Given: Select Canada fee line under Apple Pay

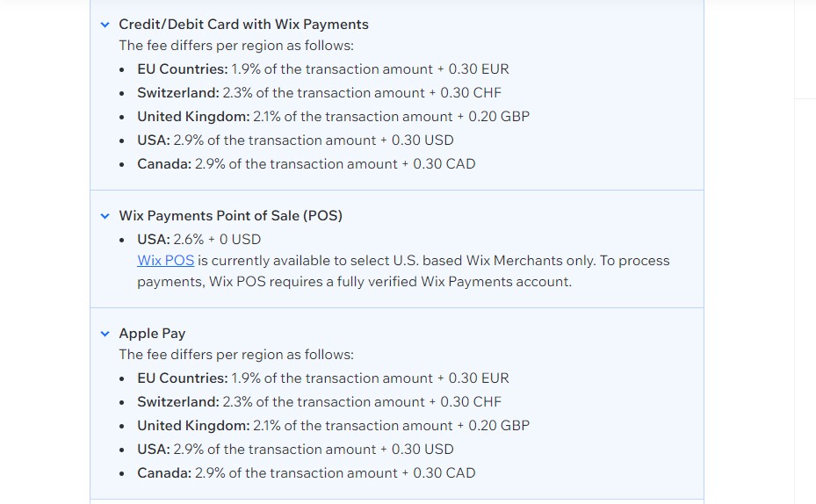Looking at the screenshot, I should [x=307, y=472].
